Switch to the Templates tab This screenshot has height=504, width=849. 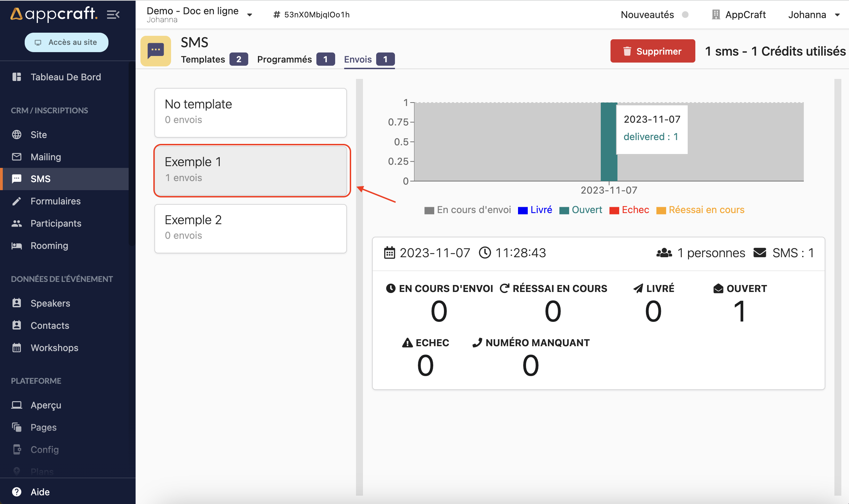pyautogui.click(x=214, y=59)
